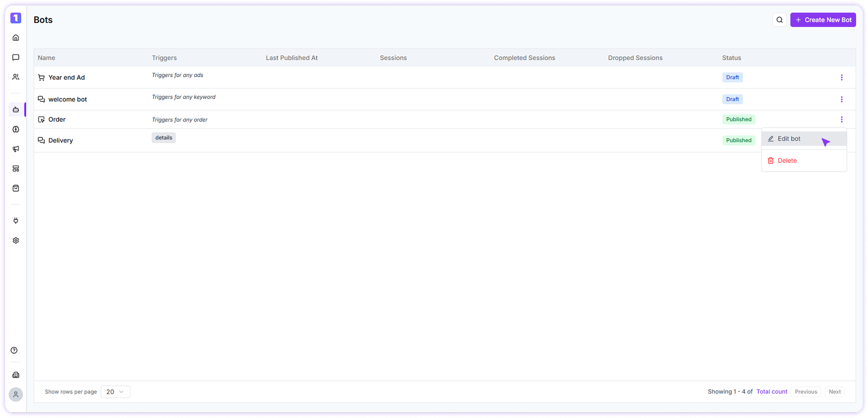The width and height of the screenshot is (868, 418).
Task: Open the AI brain sidebar icon
Action: click(x=16, y=129)
